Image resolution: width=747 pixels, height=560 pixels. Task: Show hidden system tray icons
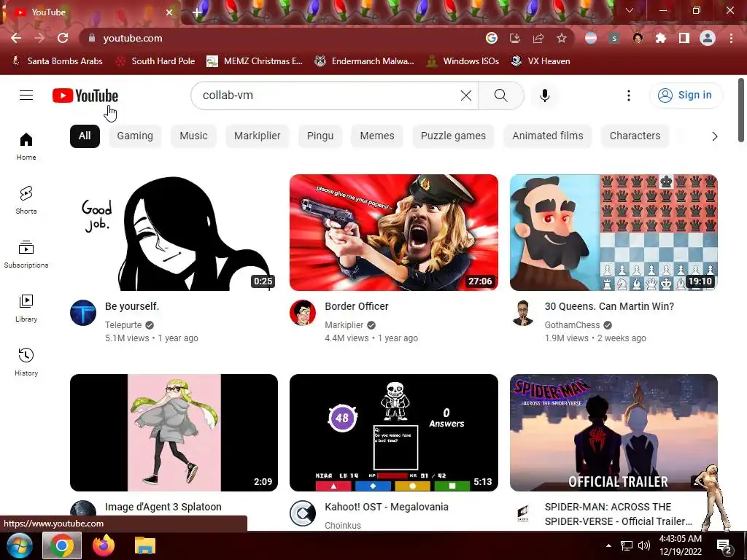608,545
